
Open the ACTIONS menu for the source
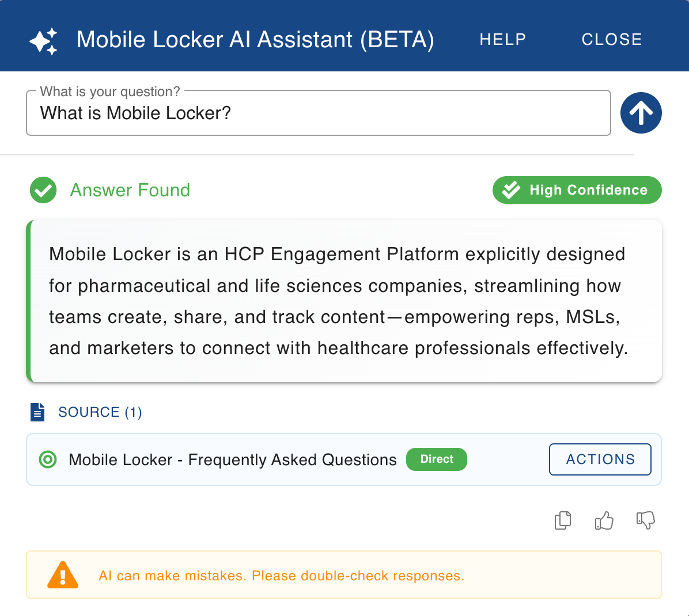(x=600, y=459)
